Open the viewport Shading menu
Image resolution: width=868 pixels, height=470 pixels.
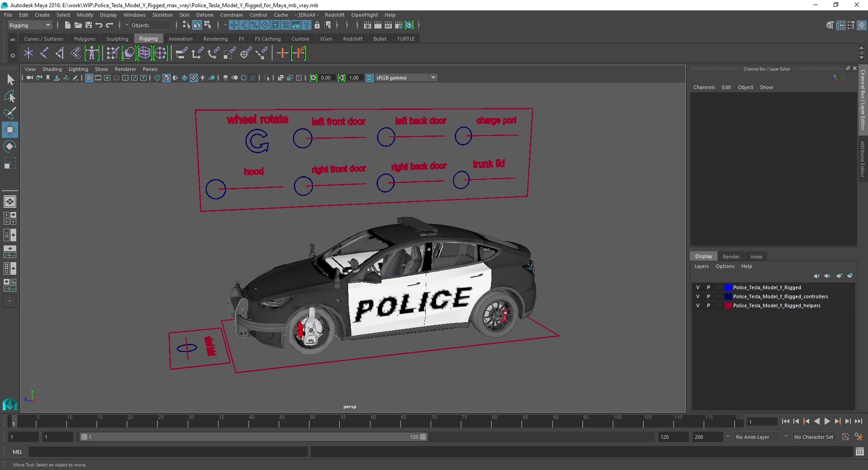point(52,69)
